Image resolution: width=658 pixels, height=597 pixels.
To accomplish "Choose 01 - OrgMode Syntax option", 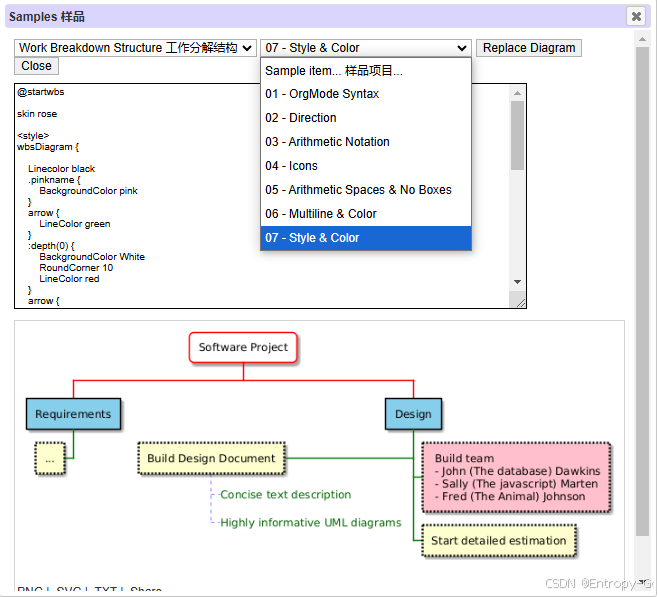I will [366, 94].
